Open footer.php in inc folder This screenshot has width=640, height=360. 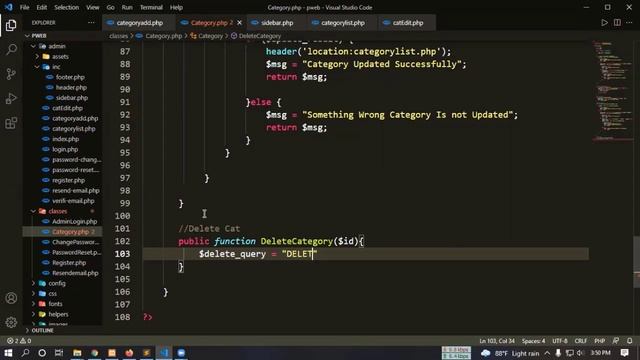click(x=70, y=77)
